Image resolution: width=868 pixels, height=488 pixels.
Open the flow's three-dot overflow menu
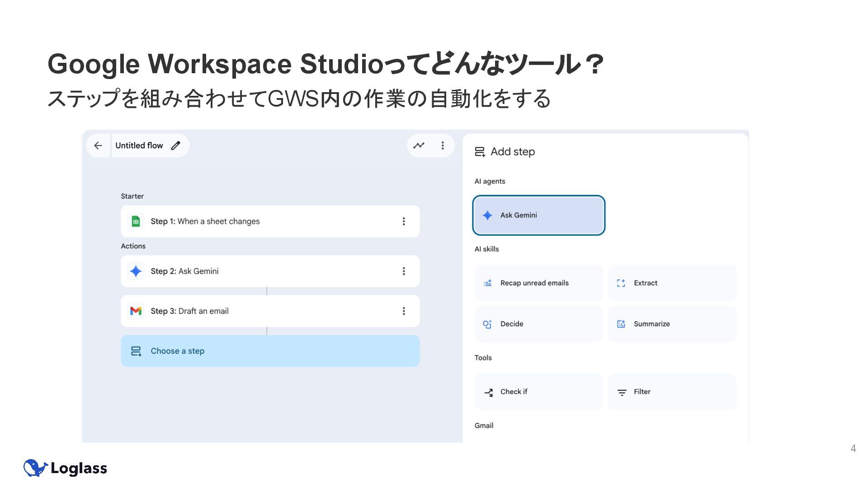pos(443,145)
